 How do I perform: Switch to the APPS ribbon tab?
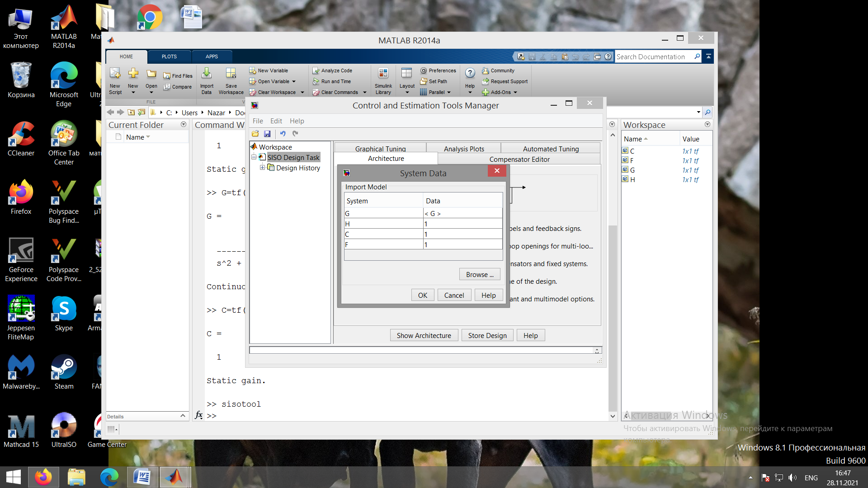[212, 56]
